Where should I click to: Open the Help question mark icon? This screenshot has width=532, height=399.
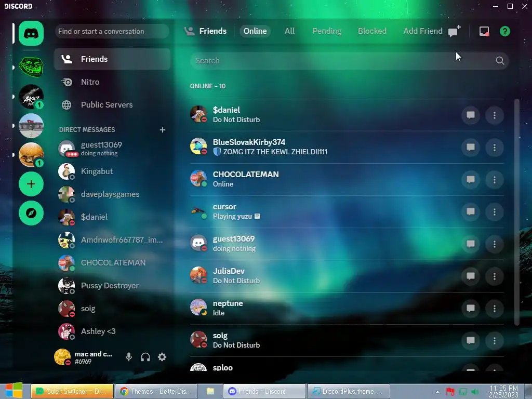[505, 31]
